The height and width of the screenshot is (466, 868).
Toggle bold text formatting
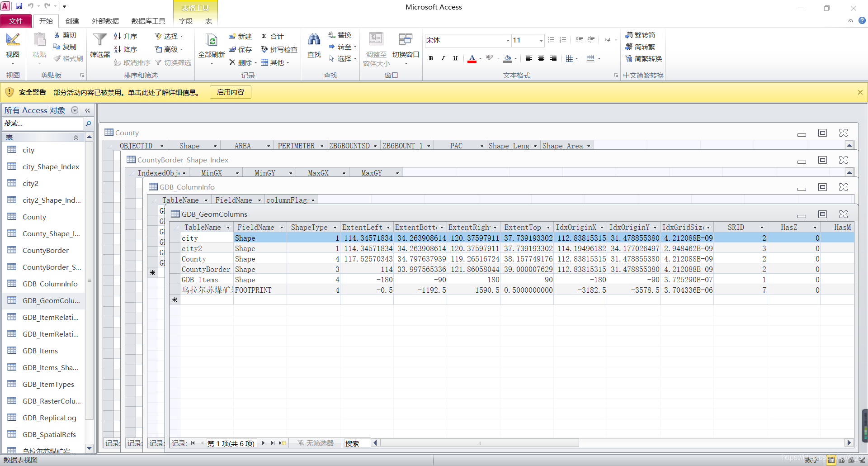[x=431, y=58]
